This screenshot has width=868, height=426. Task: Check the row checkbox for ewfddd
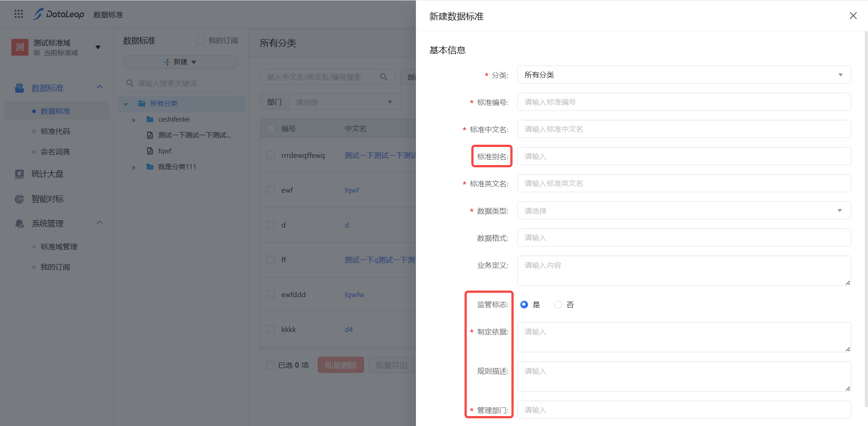[x=271, y=294]
